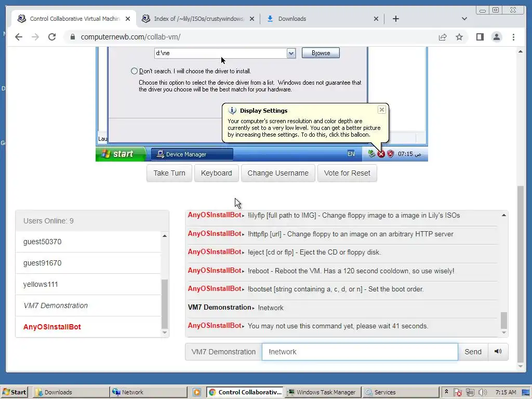Click the media player taskbar icon
The height and width of the screenshot is (399, 532).
click(197, 392)
